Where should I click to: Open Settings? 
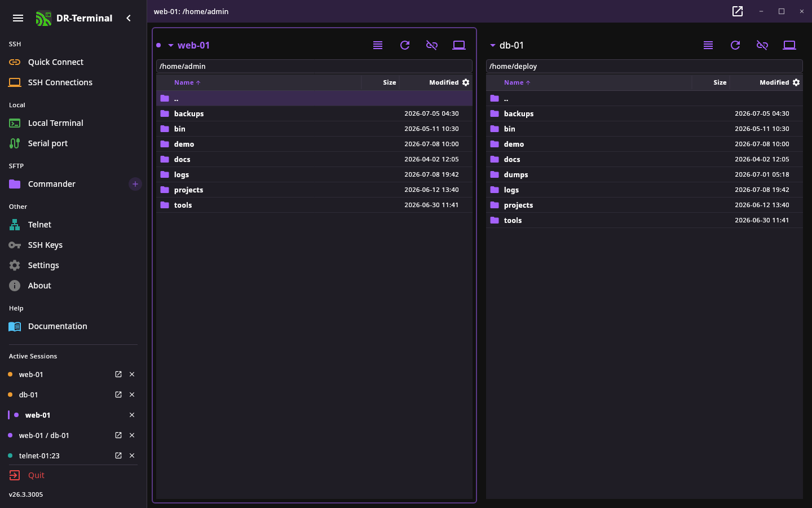pos(73,265)
